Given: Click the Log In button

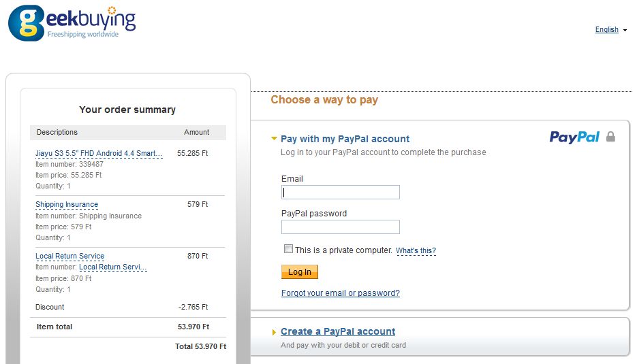Looking at the screenshot, I should tap(299, 272).
